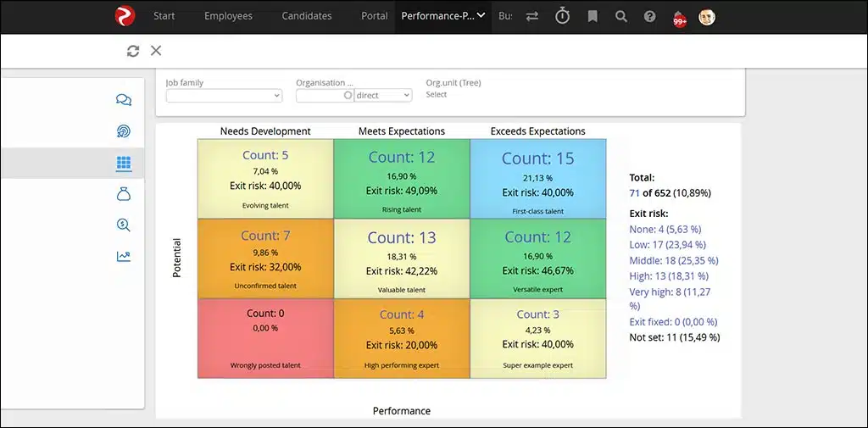Select the chat bubbles sidebar icon
Screen dimensions: 868x428
tap(124, 100)
